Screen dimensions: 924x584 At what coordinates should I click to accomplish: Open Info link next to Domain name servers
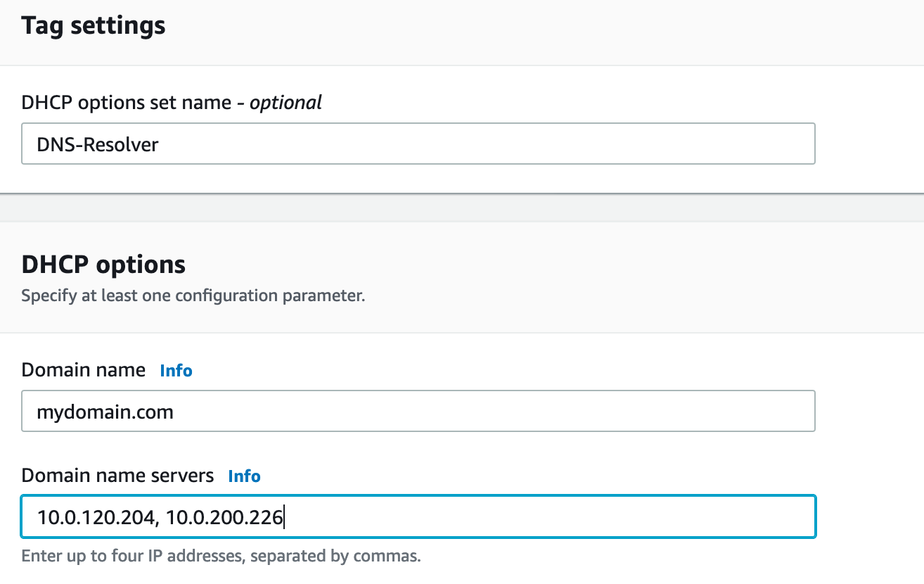[244, 476]
